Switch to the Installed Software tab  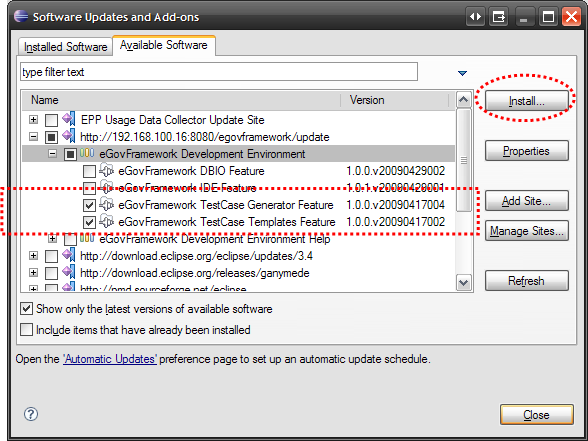point(66,47)
